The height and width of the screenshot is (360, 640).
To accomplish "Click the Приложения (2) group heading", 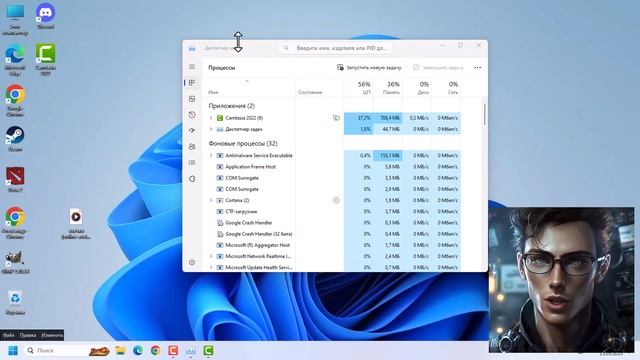I will pos(231,106).
